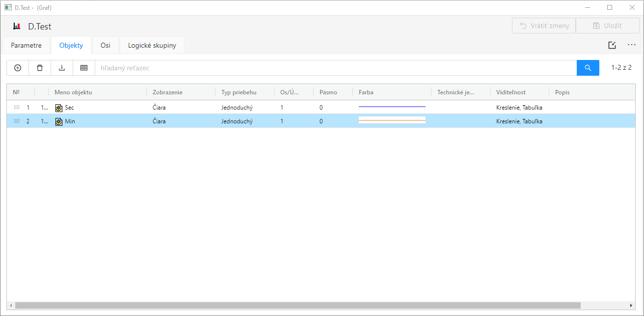Image resolution: width=644 pixels, height=316 pixels.
Task: Click the purple color line for Sec
Action: pyautogui.click(x=392, y=107)
